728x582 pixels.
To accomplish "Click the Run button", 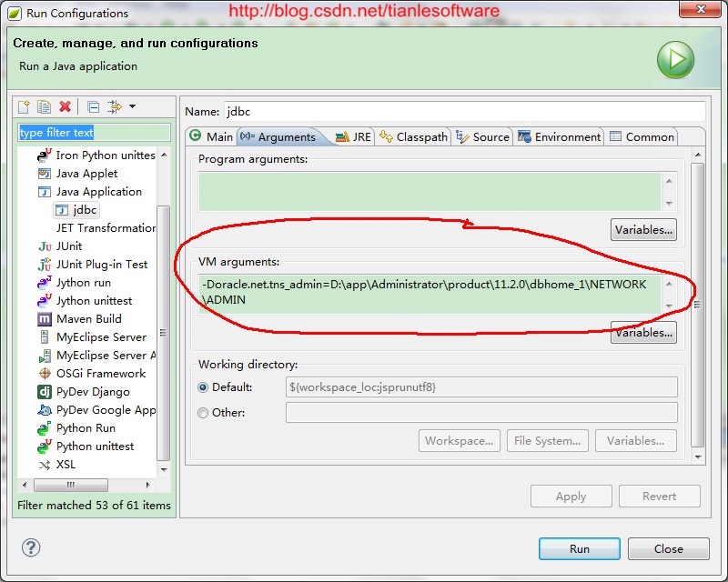I will (580, 549).
